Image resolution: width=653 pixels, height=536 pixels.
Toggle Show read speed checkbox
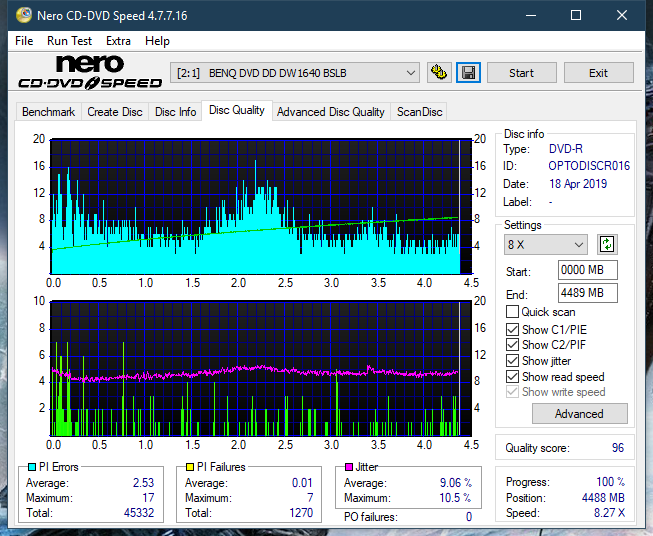tap(512, 376)
